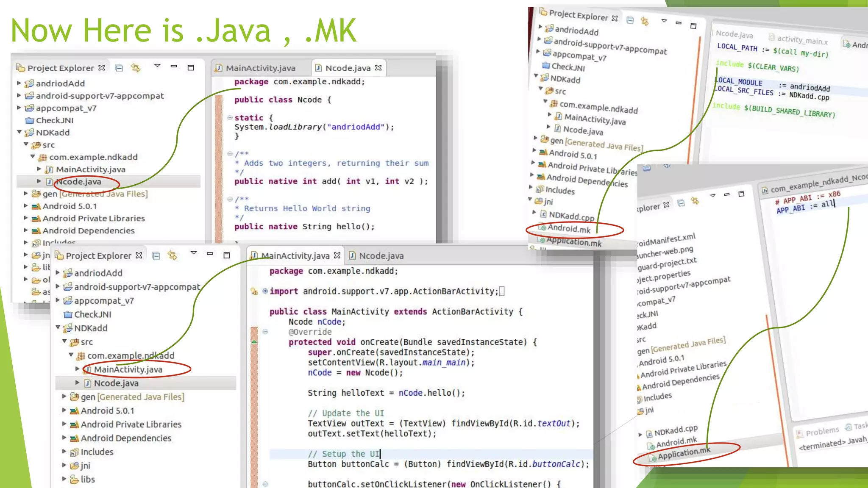This screenshot has height=488, width=868.
Task: Select com_example_ndkadd_Nco editor tab
Action: click(x=814, y=184)
